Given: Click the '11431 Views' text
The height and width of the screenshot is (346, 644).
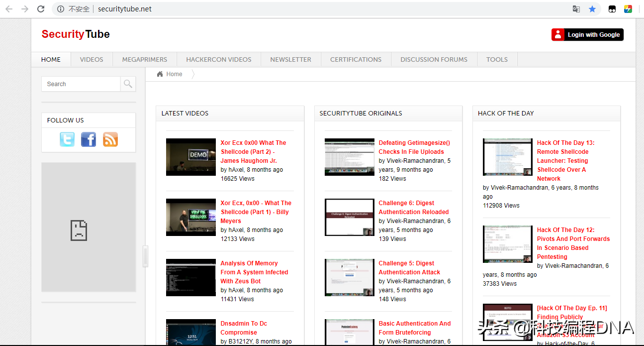Looking at the screenshot, I should [238, 299].
